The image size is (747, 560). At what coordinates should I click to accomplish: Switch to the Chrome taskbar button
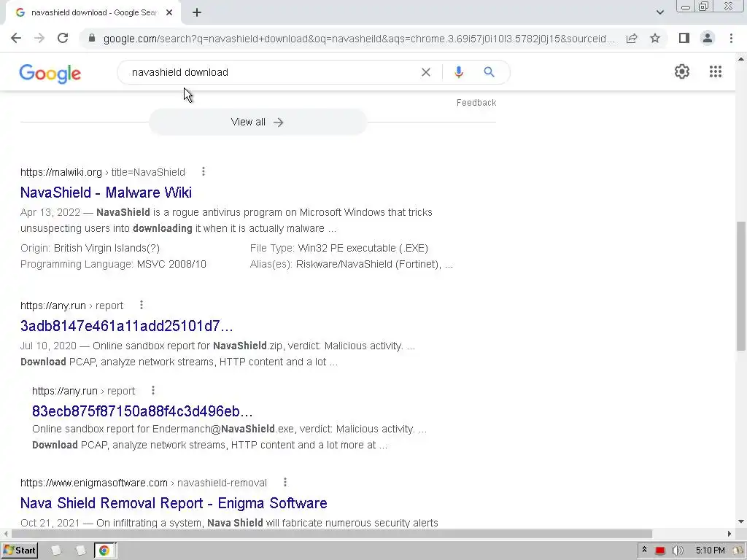coord(104,551)
